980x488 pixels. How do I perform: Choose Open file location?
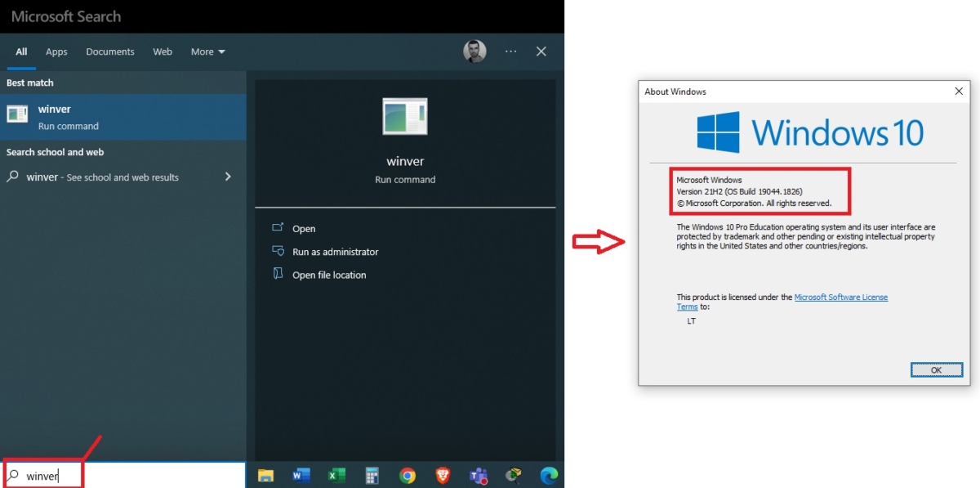pos(329,275)
